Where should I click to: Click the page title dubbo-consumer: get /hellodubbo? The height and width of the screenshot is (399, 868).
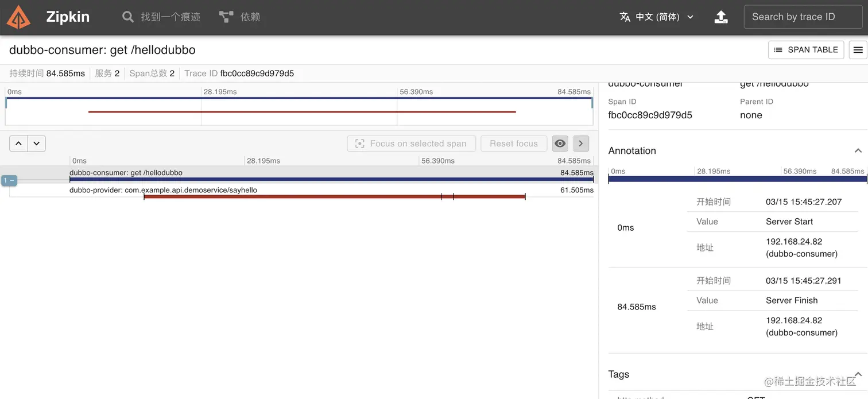pyautogui.click(x=102, y=50)
